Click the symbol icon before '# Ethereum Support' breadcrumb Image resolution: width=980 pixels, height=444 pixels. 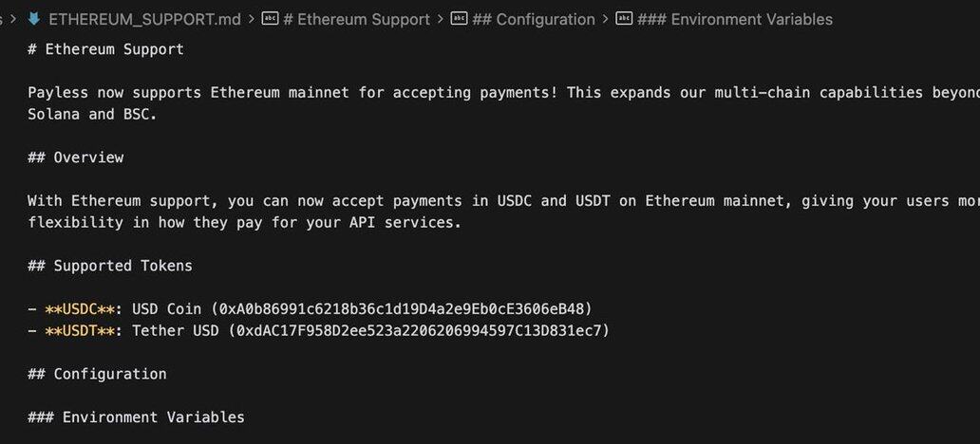(270, 19)
